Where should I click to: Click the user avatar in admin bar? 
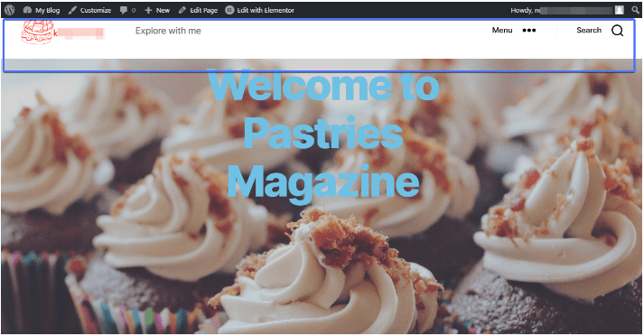coord(620,10)
